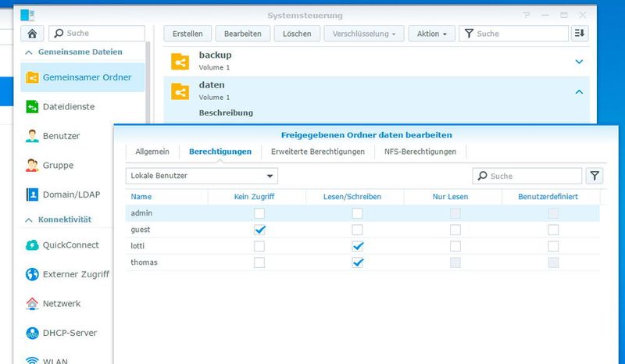Click the Löschen button

[x=297, y=34]
